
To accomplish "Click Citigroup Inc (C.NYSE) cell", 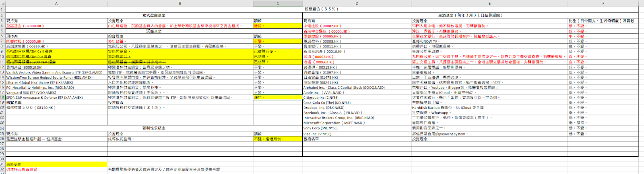I will pyautogui.click(x=357, y=97).
